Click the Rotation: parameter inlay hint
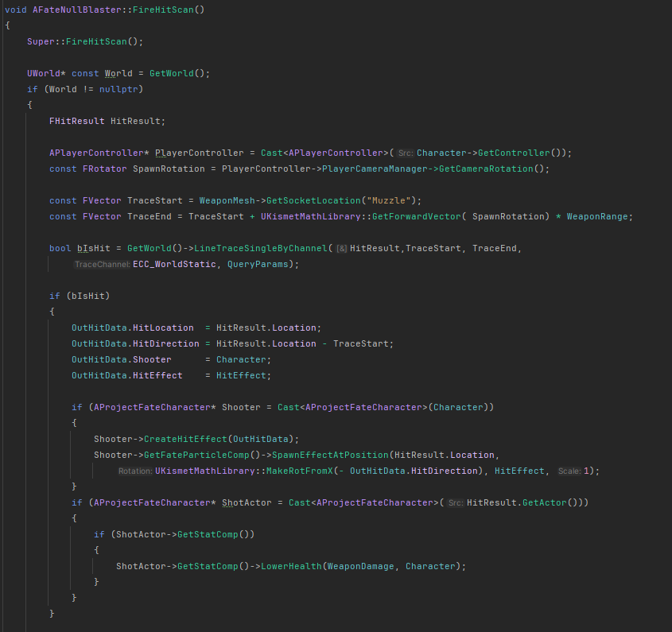The height and width of the screenshot is (632, 672). (134, 471)
